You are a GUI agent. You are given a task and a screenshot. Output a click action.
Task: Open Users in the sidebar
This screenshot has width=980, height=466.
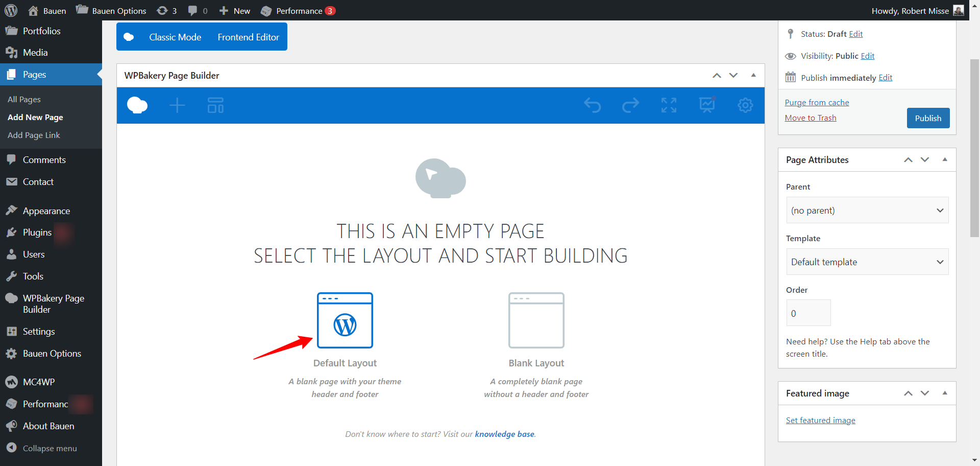point(51,254)
